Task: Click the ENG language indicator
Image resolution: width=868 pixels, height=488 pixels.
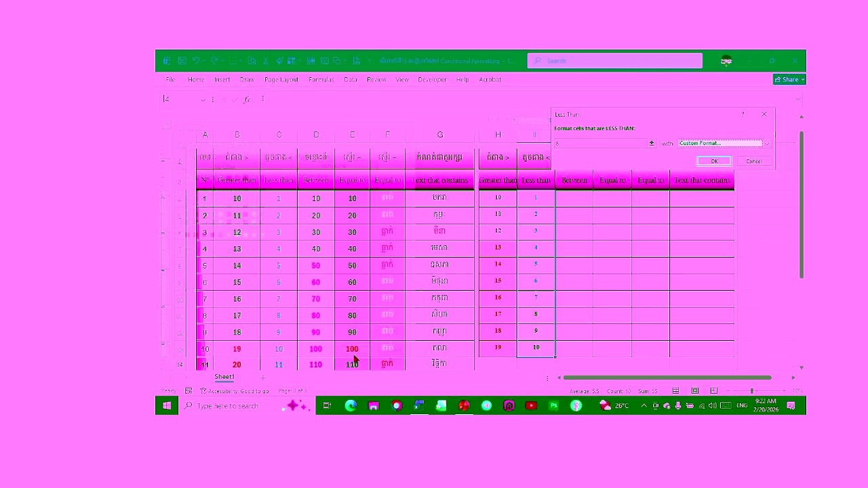Action: click(742, 406)
